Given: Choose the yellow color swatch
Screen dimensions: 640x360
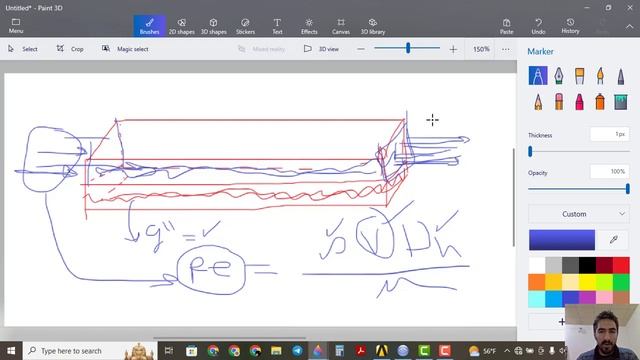Looking at the screenshot, I should 587,282.
